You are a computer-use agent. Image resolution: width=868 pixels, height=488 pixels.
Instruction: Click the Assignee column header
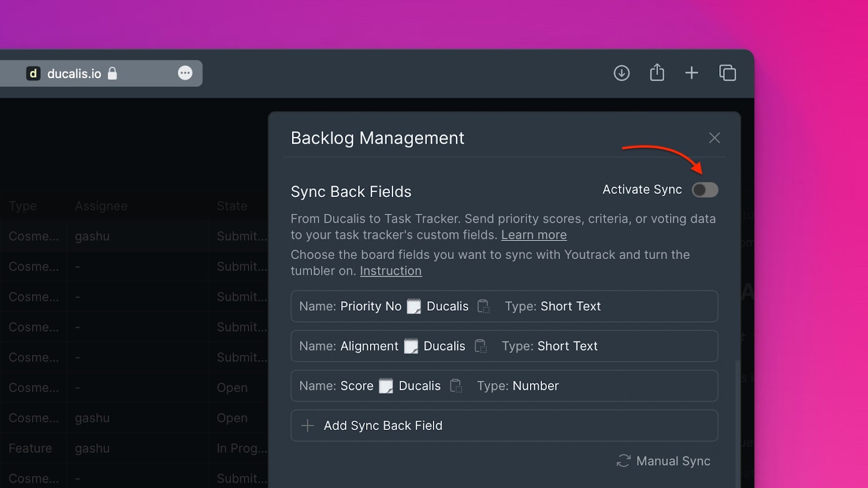coord(101,206)
